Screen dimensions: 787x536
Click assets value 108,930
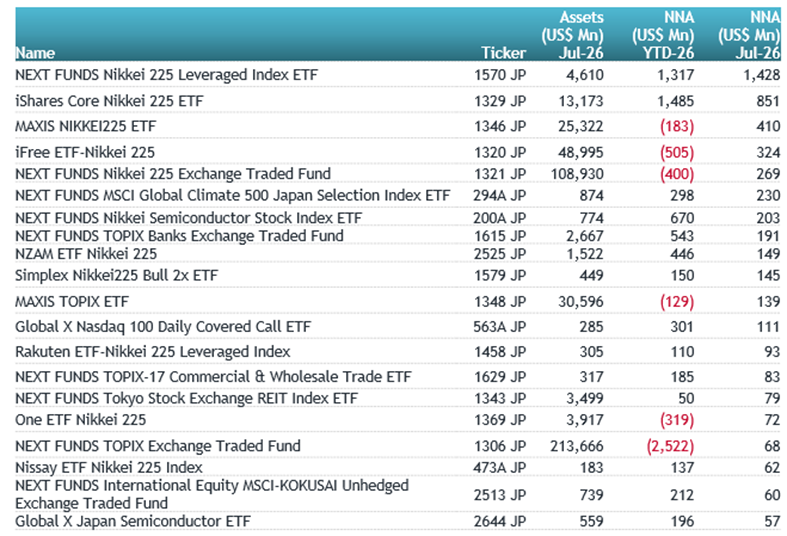(x=577, y=174)
